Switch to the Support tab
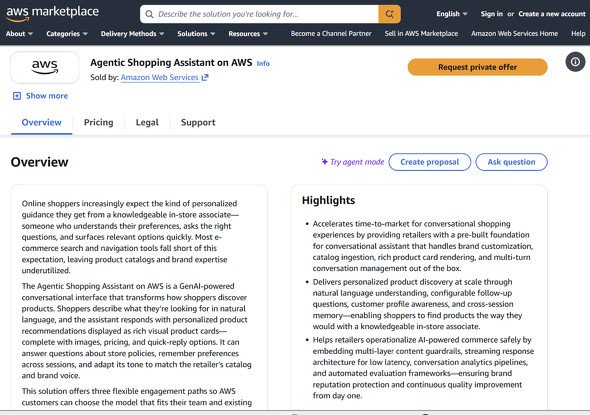This screenshot has height=415, width=590. [x=198, y=122]
